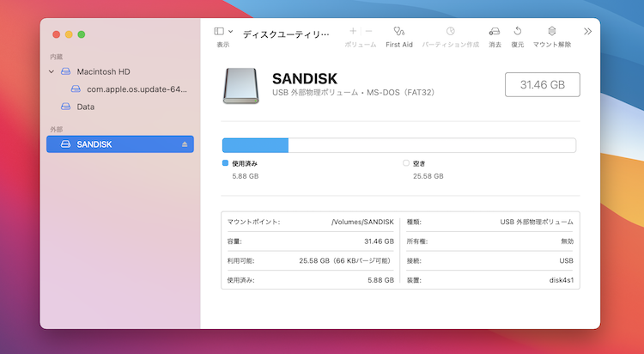Click the partition (パーティション作成) pie icon
644x354 pixels.
451,31
